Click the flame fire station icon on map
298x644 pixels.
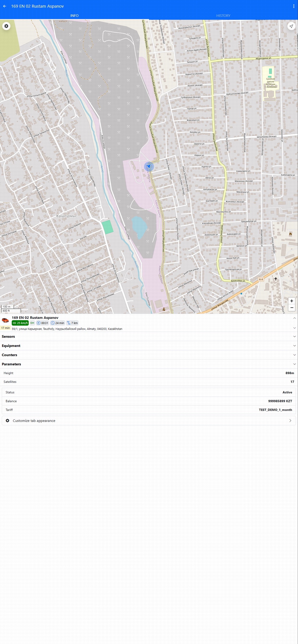291,234
